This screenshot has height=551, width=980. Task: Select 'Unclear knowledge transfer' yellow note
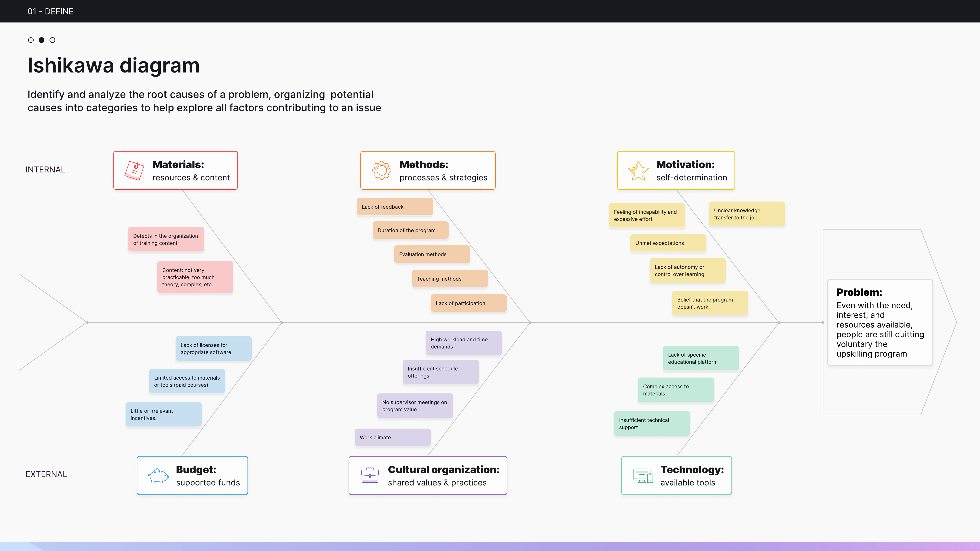point(747,214)
